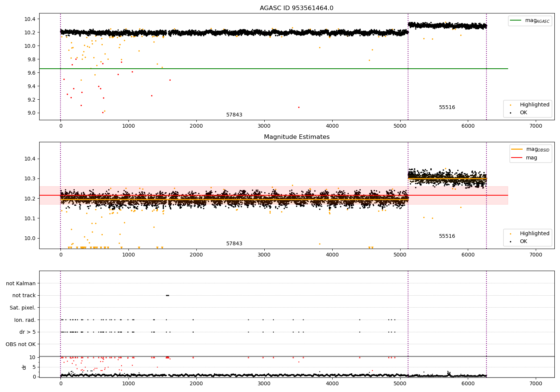Image resolution: width=560 pixels, height=392 pixels.
Task: Click the 'Sat. pixel.' axis label
Action: click(23, 308)
